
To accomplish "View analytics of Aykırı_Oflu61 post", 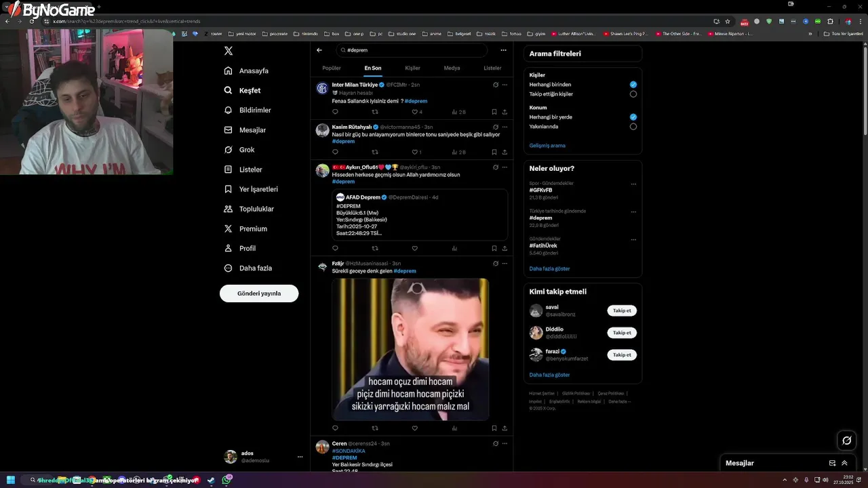I will coord(454,248).
